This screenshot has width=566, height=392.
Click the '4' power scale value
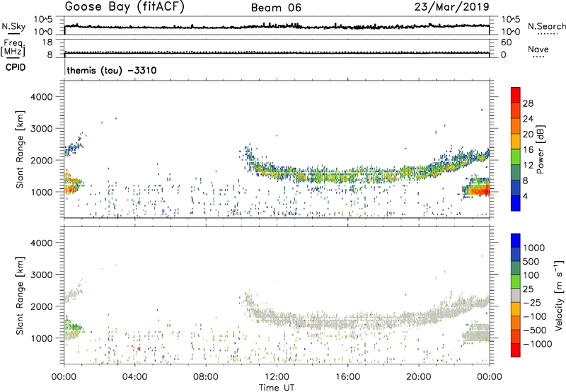[525, 196]
